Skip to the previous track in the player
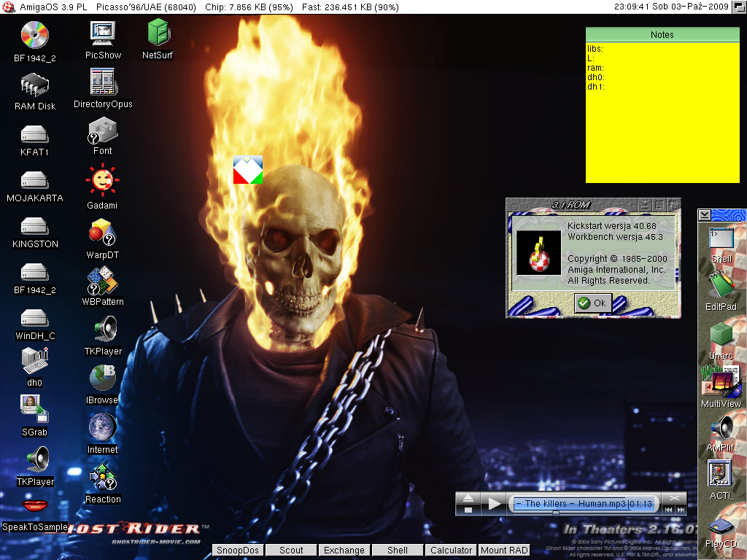 coord(669,510)
